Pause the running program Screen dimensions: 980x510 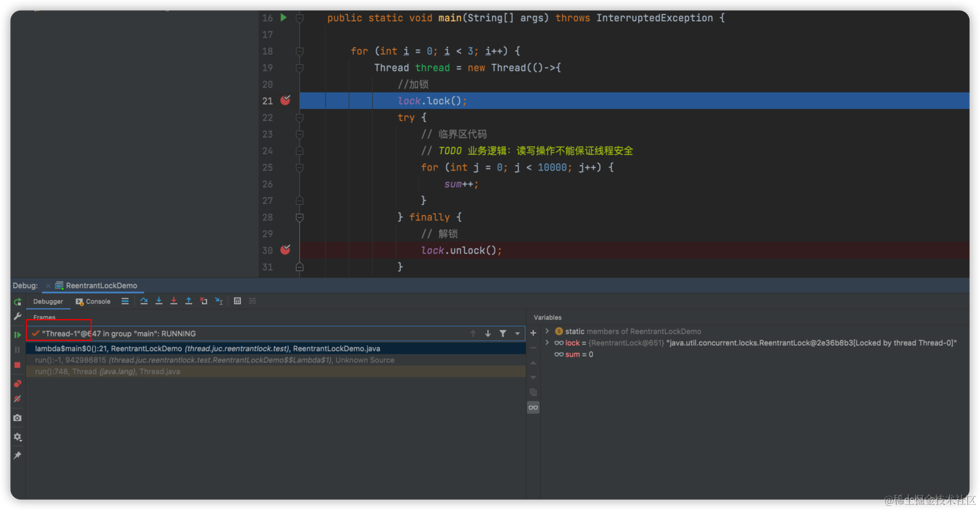pos(17,350)
